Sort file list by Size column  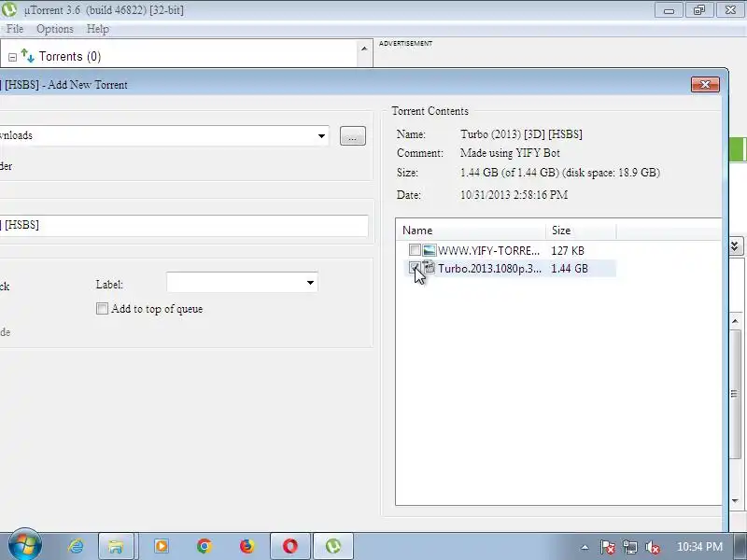click(581, 231)
